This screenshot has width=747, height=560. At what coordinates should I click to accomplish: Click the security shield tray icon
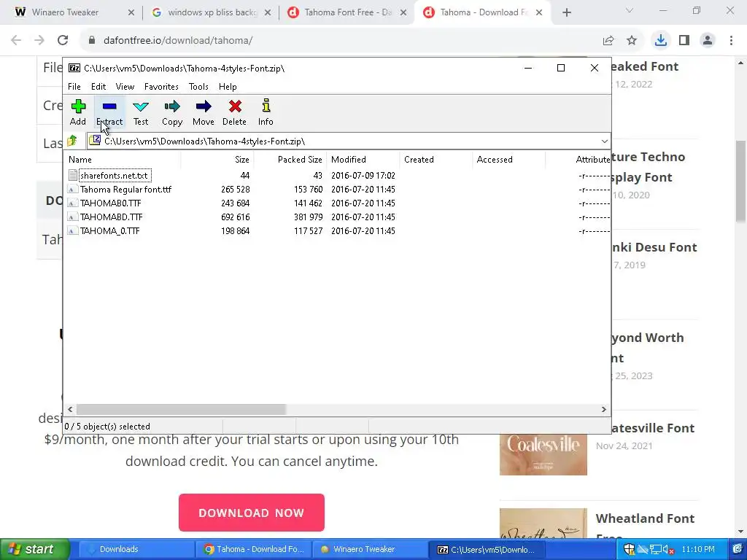[x=630, y=550]
